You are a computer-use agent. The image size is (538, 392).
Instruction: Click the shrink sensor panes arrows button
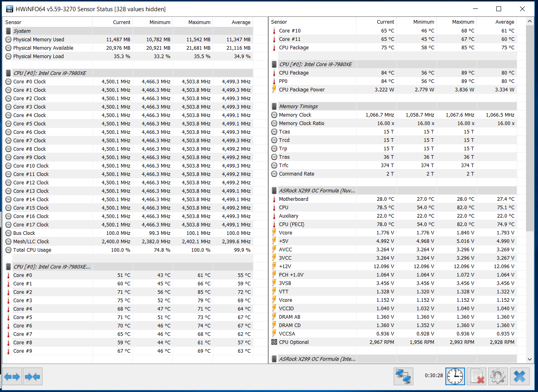click(x=32, y=377)
